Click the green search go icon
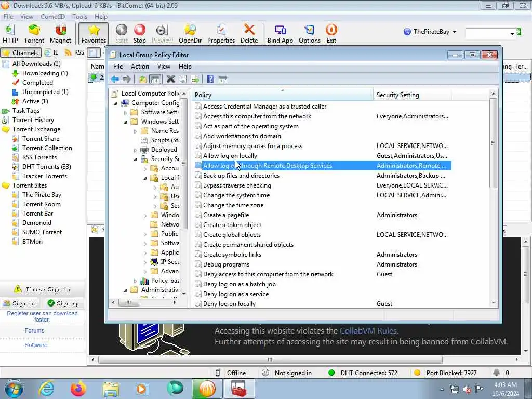Image resolution: width=532 pixels, height=399 pixels. pyautogui.click(x=518, y=32)
